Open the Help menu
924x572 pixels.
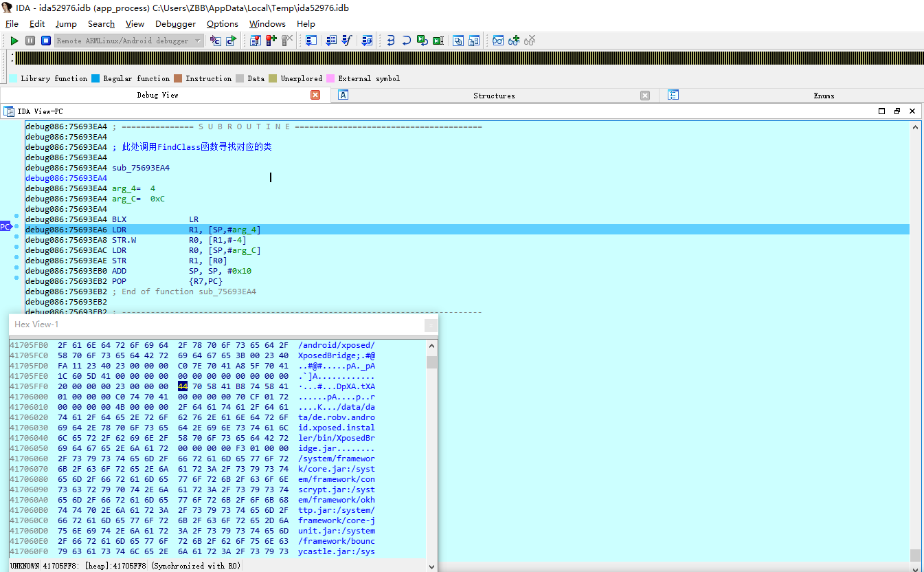click(306, 24)
